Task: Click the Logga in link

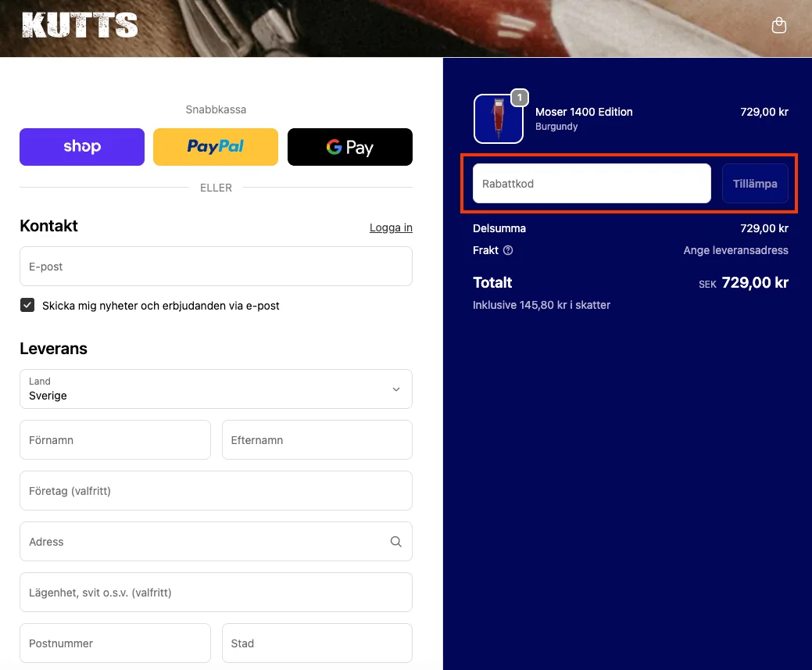Action: [x=391, y=228]
